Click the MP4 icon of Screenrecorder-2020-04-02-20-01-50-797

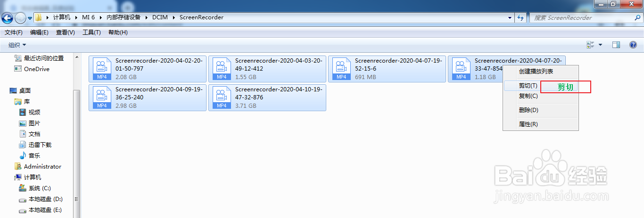(x=101, y=69)
